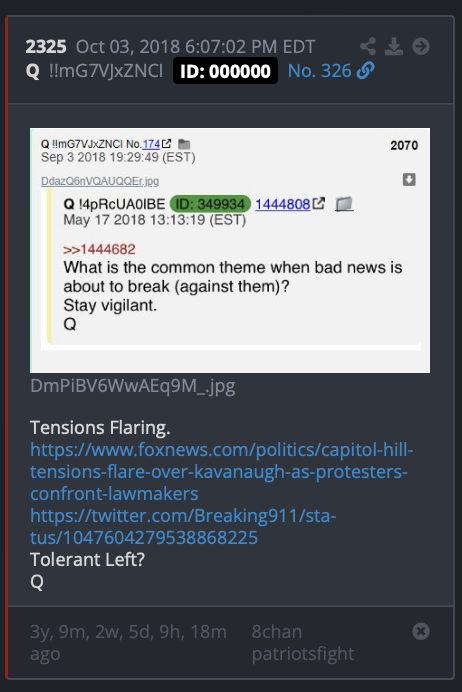Image resolution: width=462 pixels, height=692 pixels.
Task: Click the No. 326 post number link
Action: (319, 71)
